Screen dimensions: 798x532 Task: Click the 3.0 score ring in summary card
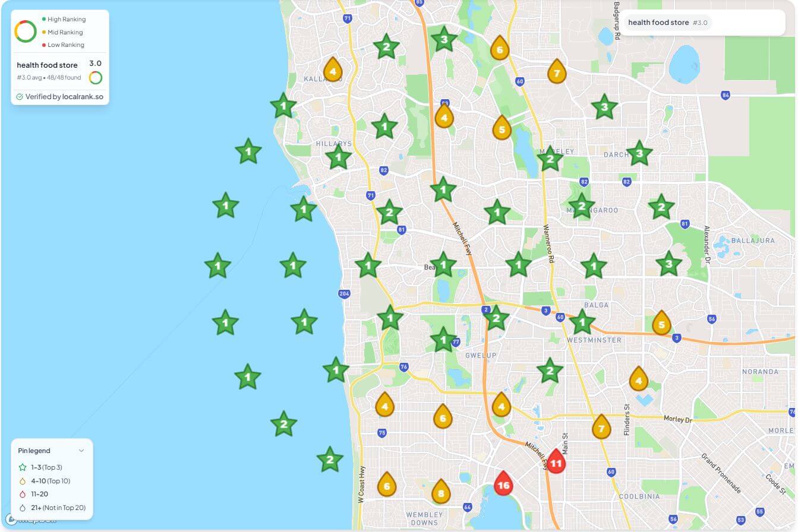(x=95, y=78)
